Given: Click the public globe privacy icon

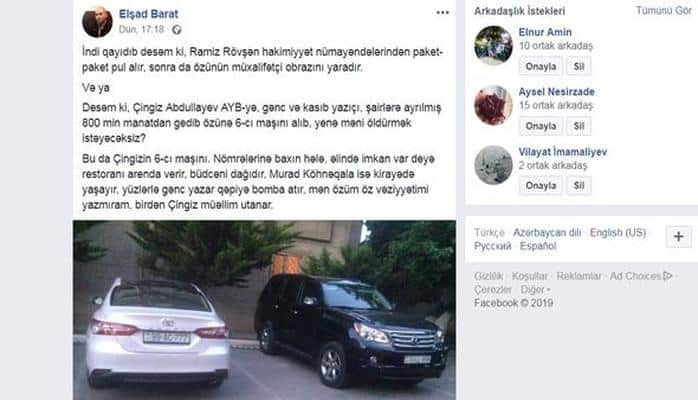Looking at the screenshot, I should 177,30.
